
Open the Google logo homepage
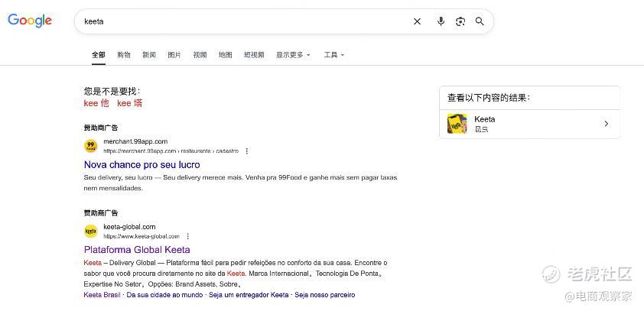click(30, 21)
